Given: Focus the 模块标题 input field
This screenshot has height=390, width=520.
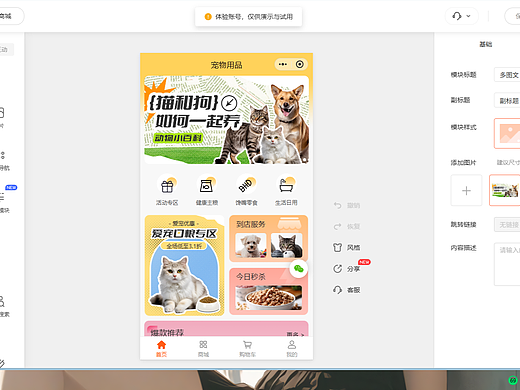Looking at the screenshot, I should coord(507,75).
